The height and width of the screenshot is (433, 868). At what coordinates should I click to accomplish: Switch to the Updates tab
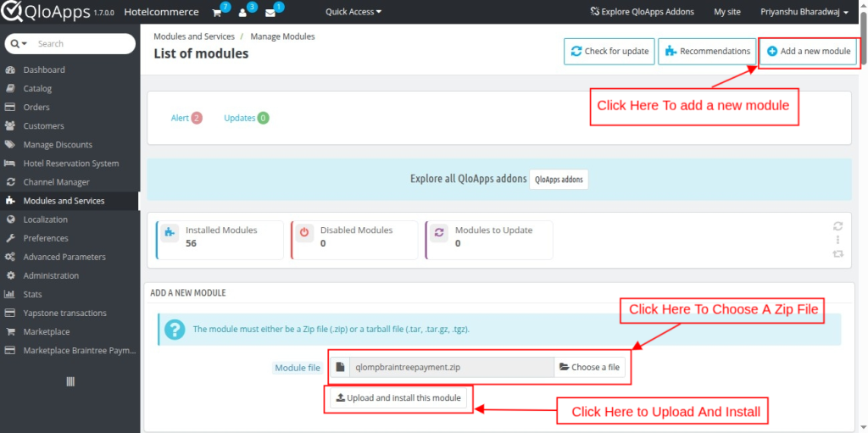tap(247, 118)
